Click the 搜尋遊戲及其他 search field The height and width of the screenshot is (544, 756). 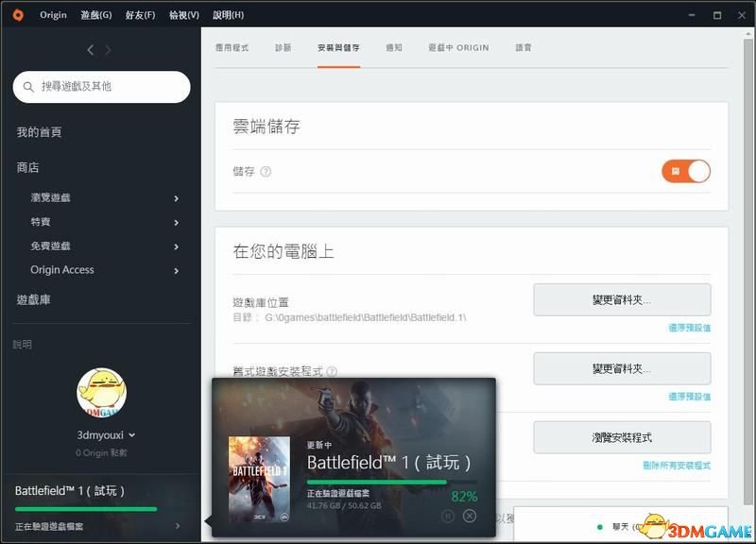[102, 87]
